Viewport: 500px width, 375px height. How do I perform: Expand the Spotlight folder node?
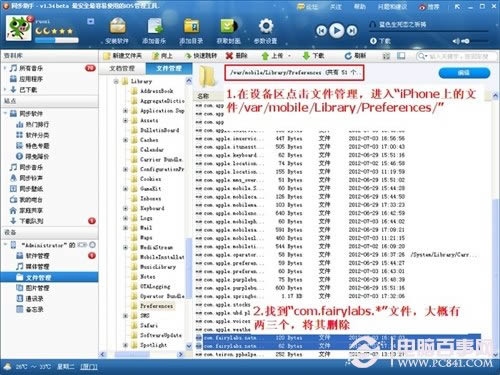(125, 345)
